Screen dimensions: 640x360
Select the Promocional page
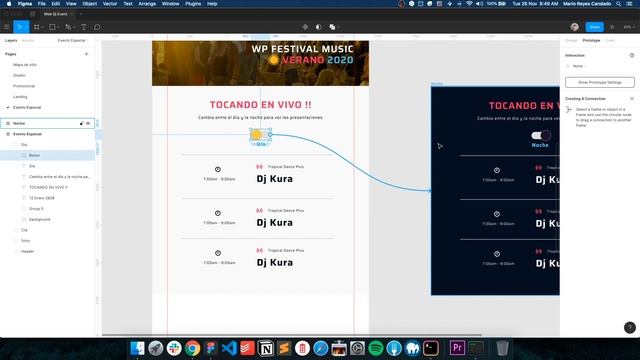click(24, 86)
